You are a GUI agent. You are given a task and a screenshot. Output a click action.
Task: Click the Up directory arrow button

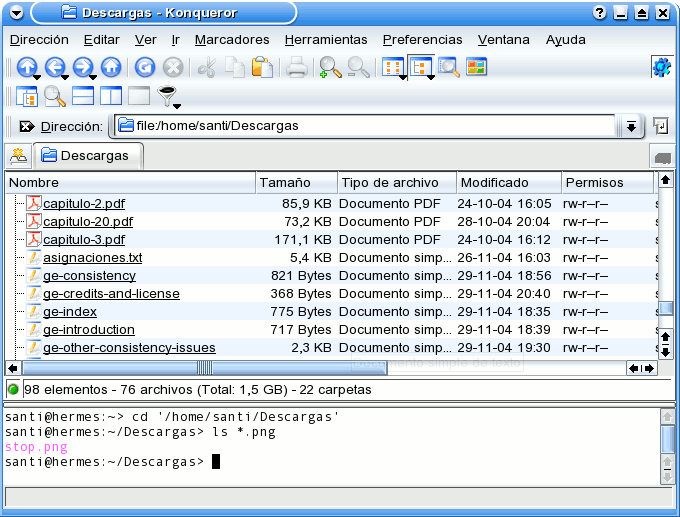[27, 68]
